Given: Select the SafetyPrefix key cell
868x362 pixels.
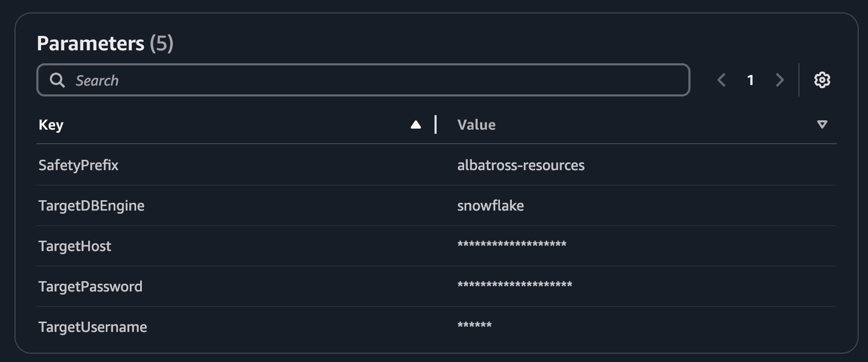Looking at the screenshot, I should 78,165.
